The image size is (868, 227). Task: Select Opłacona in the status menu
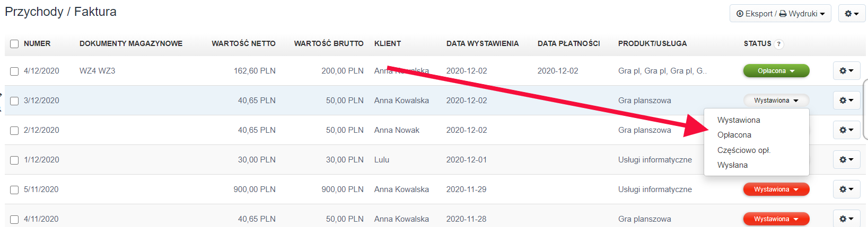tap(734, 135)
